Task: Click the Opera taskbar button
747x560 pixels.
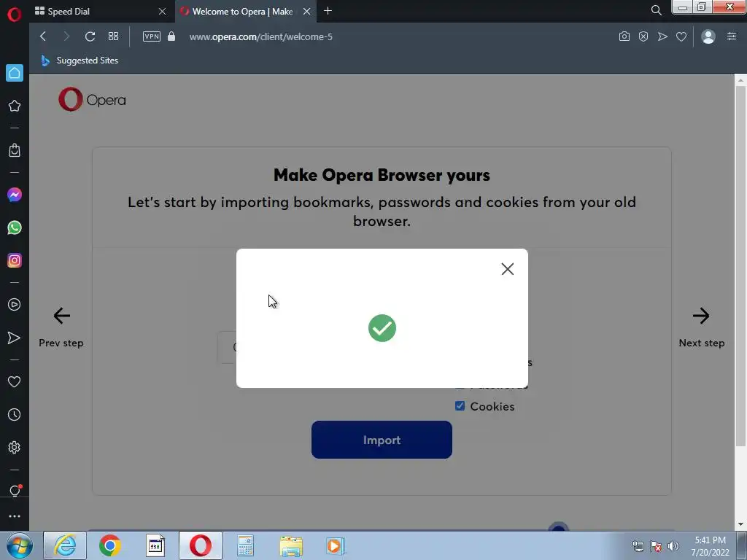Action: [x=201, y=545]
